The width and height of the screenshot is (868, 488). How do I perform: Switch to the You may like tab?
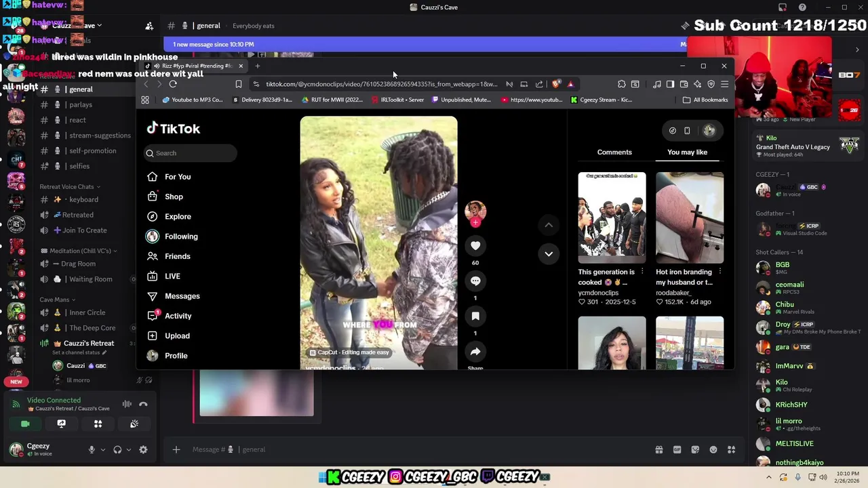click(687, 152)
